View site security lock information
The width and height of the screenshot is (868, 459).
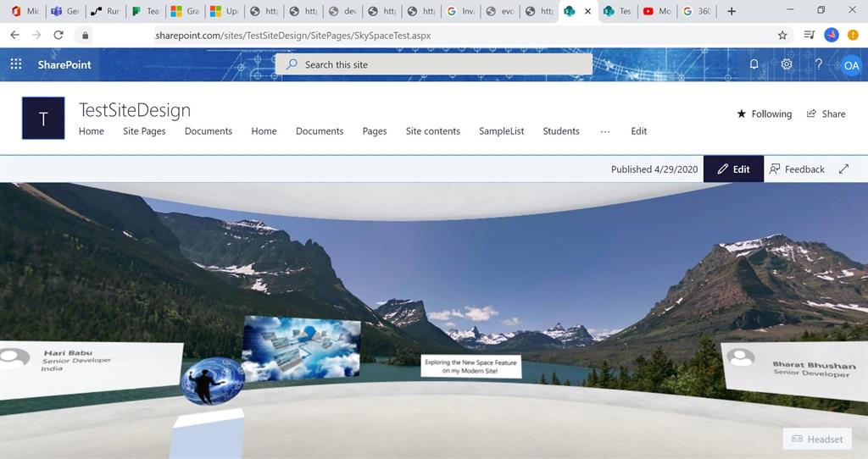pyautogui.click(x=85, y=36)
